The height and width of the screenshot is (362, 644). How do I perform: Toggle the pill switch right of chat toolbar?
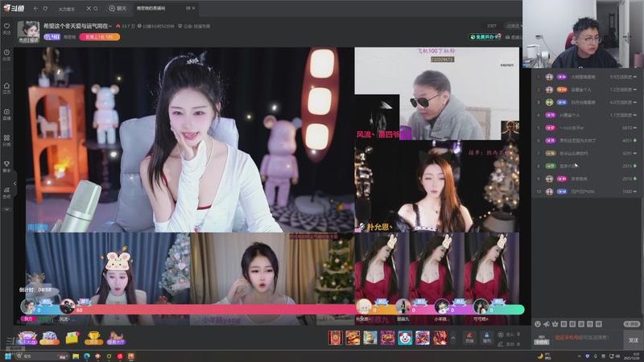click(632, 324)
